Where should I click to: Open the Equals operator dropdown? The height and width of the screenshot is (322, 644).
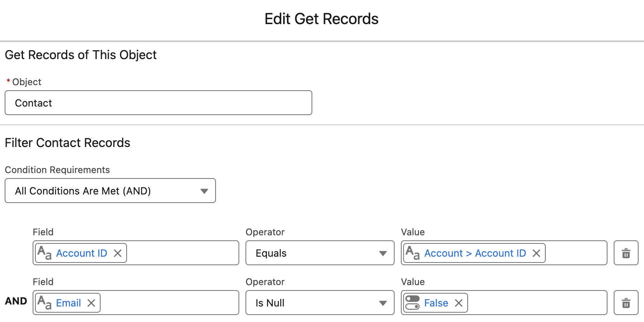pos(320,253)
